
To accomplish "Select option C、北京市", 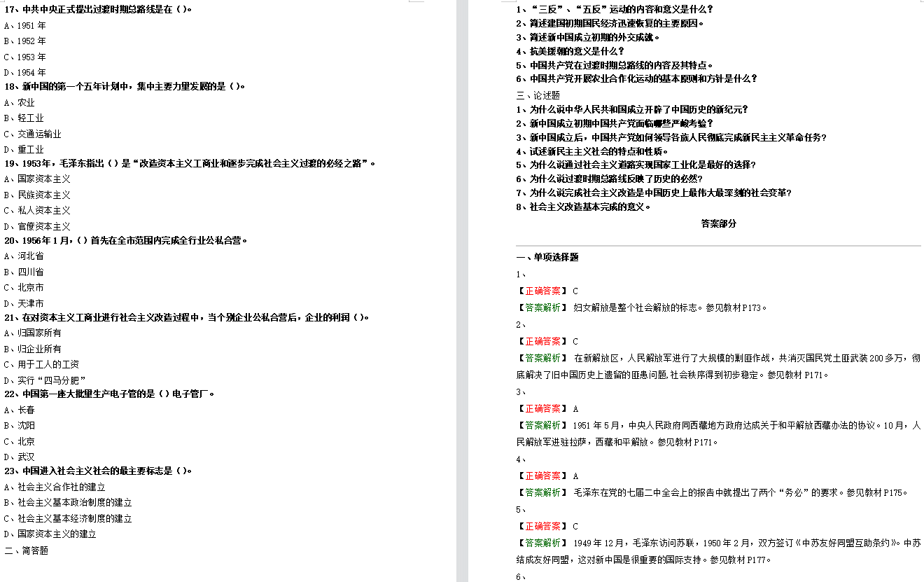I will pos(24,288).
